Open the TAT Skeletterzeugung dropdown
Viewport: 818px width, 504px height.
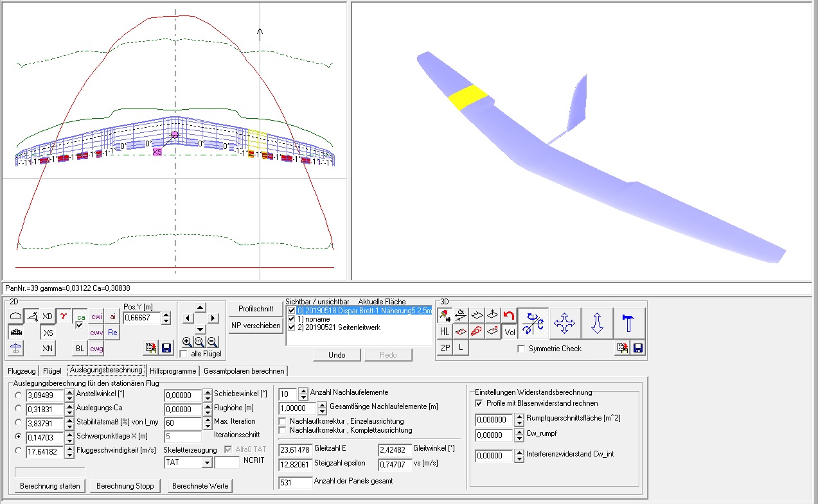[206, 462]
